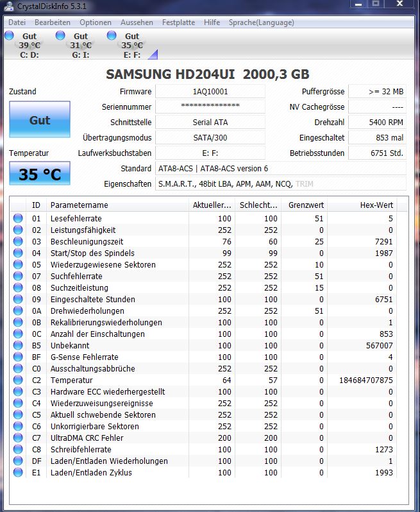Select the Schreibfehlerrate parameter name
Viewport: 420px width, 512px height.
(x=81, y=449)
